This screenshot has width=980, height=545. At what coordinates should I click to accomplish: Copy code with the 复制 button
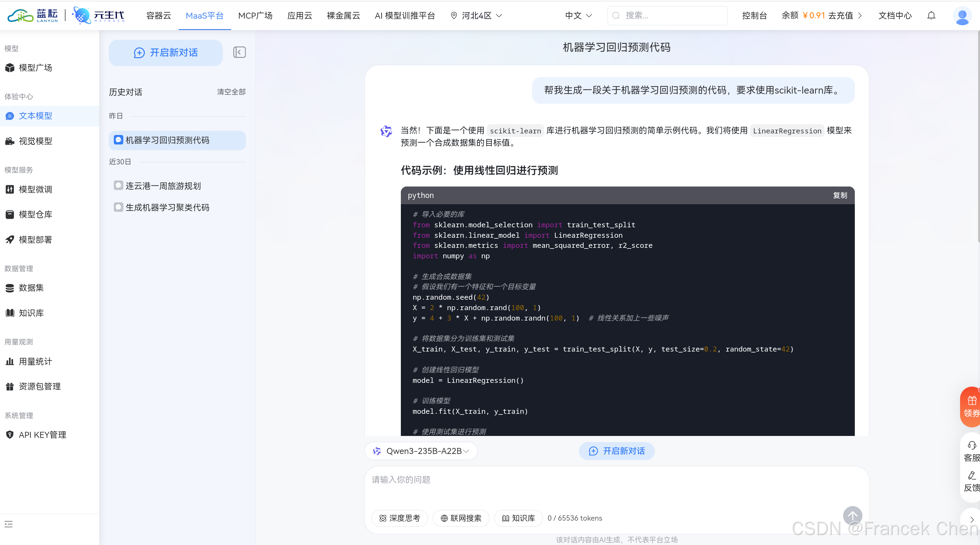point(840,195)
